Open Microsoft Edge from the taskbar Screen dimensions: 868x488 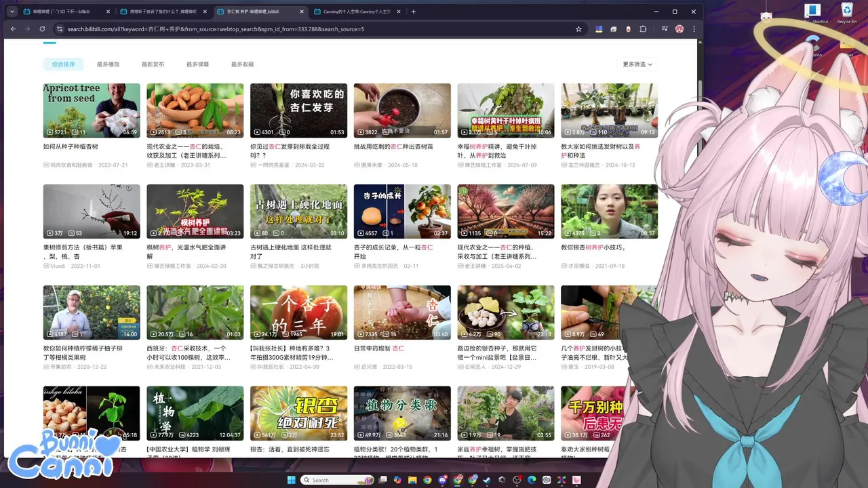coord(532,480)
